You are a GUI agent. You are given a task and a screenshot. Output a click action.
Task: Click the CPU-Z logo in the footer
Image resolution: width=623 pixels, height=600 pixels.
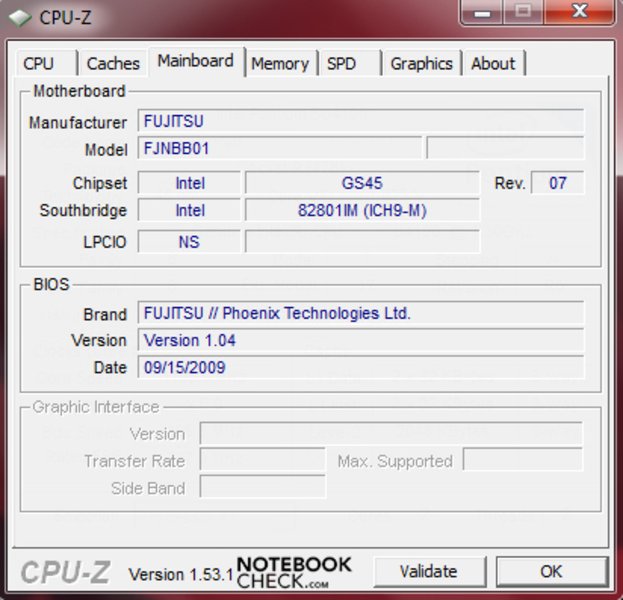[x=65, y=572]
